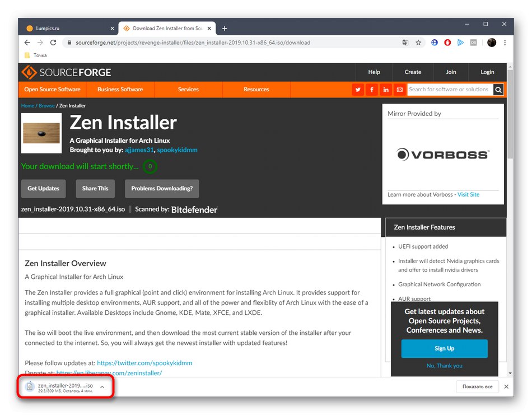Screen dimensions: 532x415
Task: Click the Get Updates button
Action: pos(44,189)
